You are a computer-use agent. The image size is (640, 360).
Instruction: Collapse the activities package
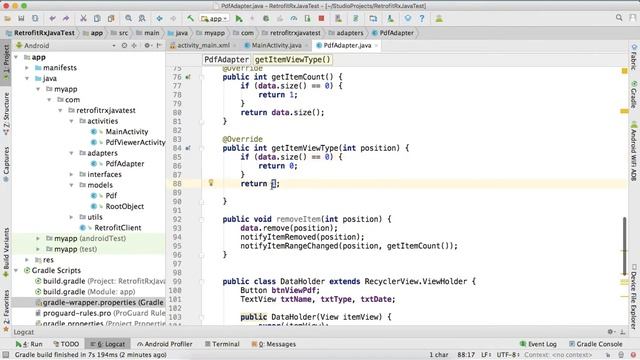(71, 121)
